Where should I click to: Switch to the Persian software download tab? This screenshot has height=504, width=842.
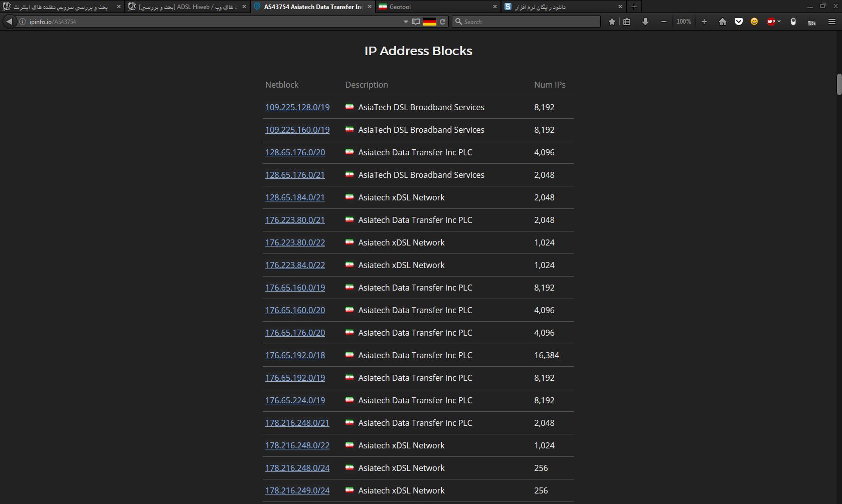click(x=564, y=7)
